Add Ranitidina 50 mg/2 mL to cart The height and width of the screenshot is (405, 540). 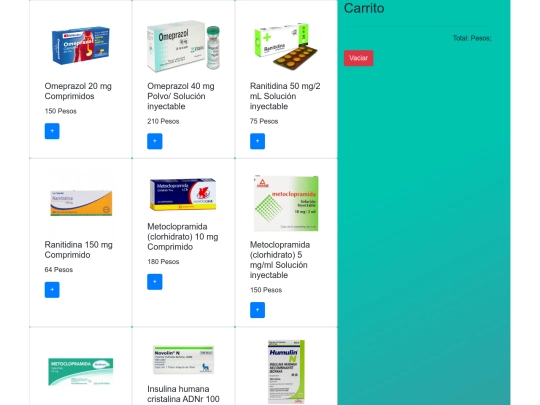point(257,141)
